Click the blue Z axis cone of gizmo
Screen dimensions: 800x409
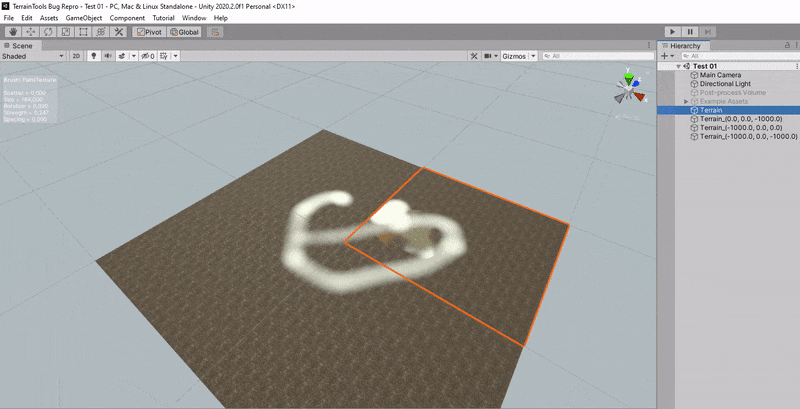click(x=636, y=84)
